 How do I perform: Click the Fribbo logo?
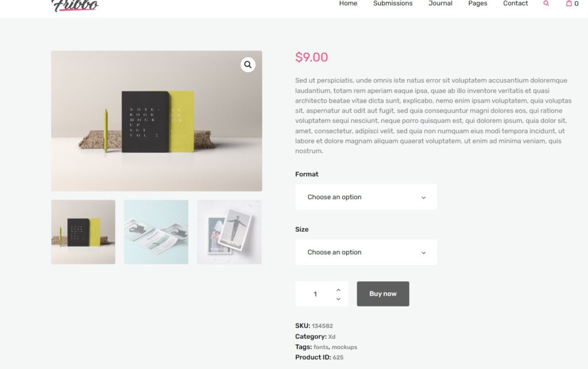point(75,5)
